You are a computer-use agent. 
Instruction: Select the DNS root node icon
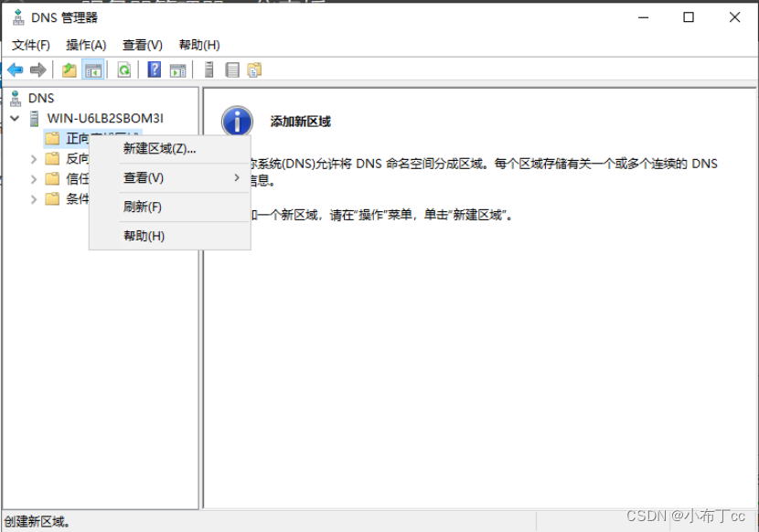click(x=16, y=99)
